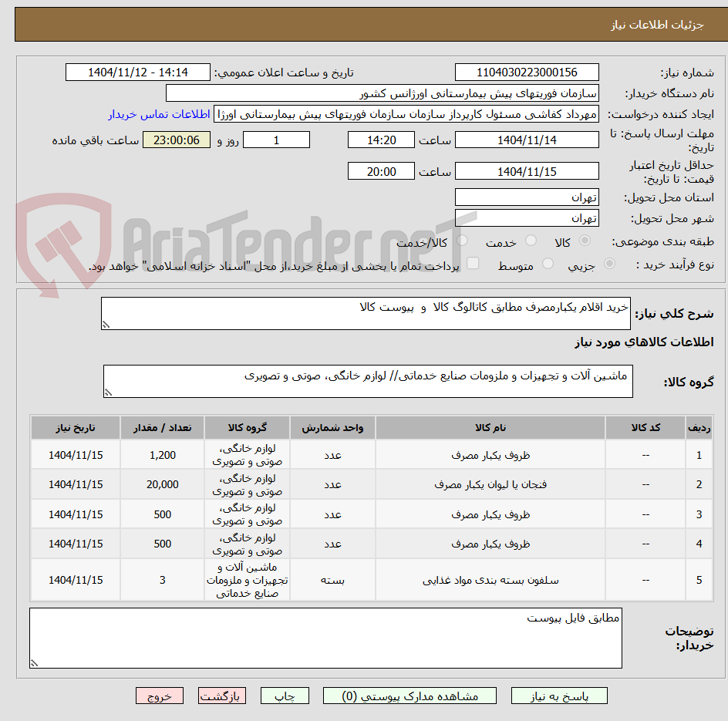Select the متوسط purchase type radio
Viewport: 728px width, 721px height.
click(548, 264)
